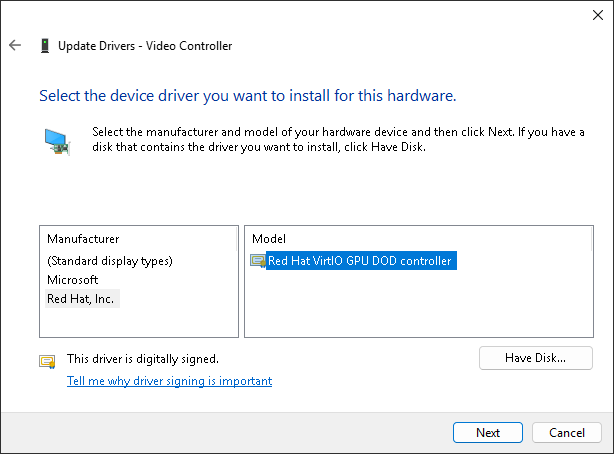Click the digital signature certificate icon
The width and height of the screenshot is (614, 454).
click(x=47, y=361)
